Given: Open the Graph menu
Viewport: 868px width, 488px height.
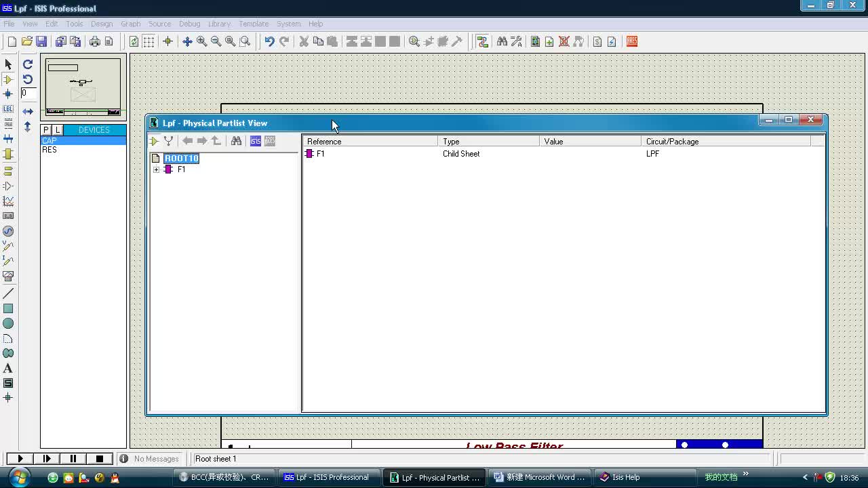Looking at the screenshot, I should click(x=130, y=24).
